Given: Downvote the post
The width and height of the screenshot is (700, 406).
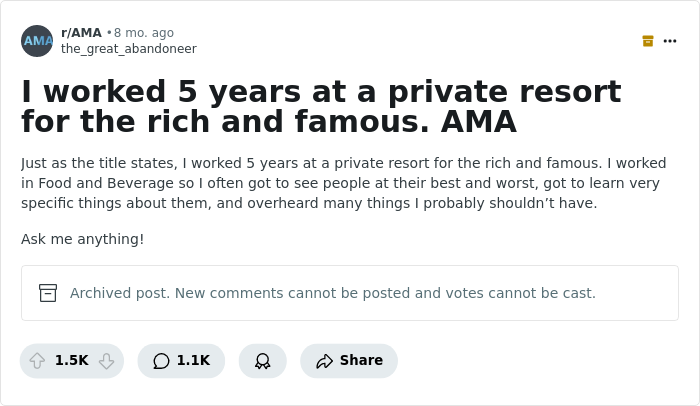Looking at the screenshot, I should (x=106, y=361).
